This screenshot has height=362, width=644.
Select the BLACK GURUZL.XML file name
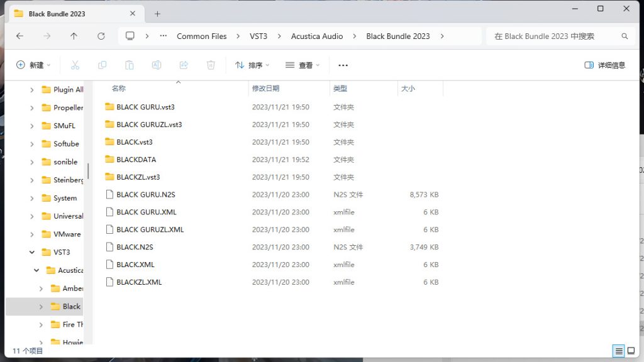click(x=150, y=229)
